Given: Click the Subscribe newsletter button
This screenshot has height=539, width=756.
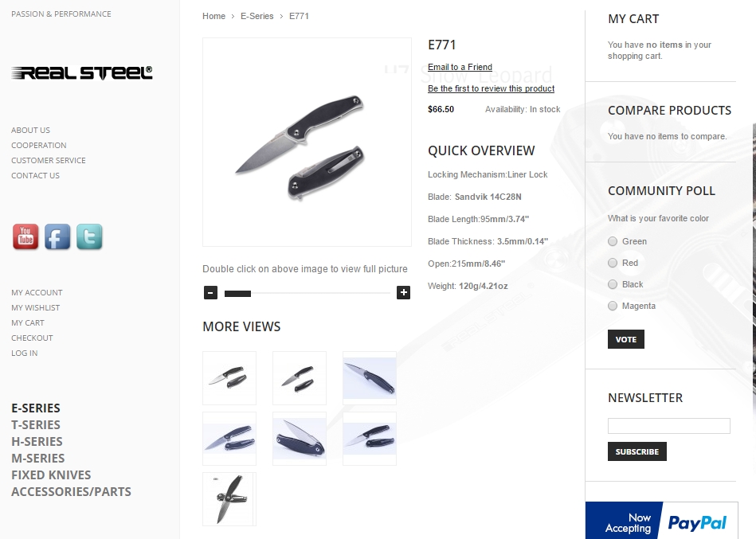Looking at the screenshot, I should tap(637, 451).
